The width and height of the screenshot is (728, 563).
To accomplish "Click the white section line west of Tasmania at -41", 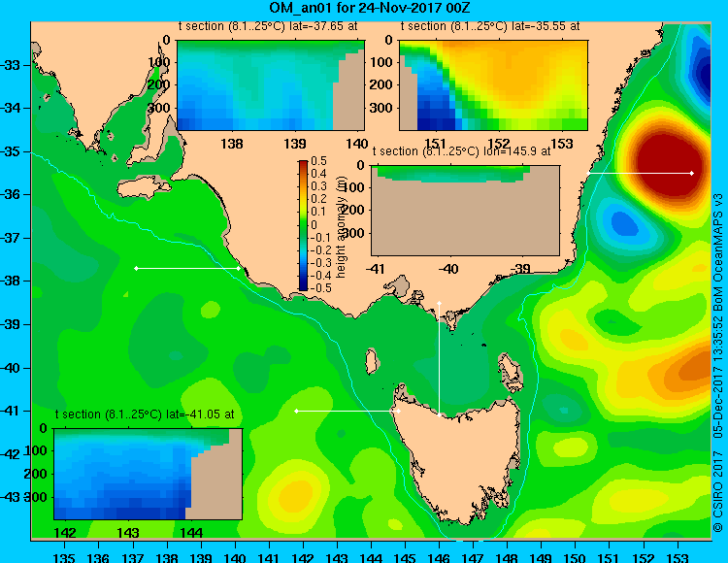I will click(347, 411).
